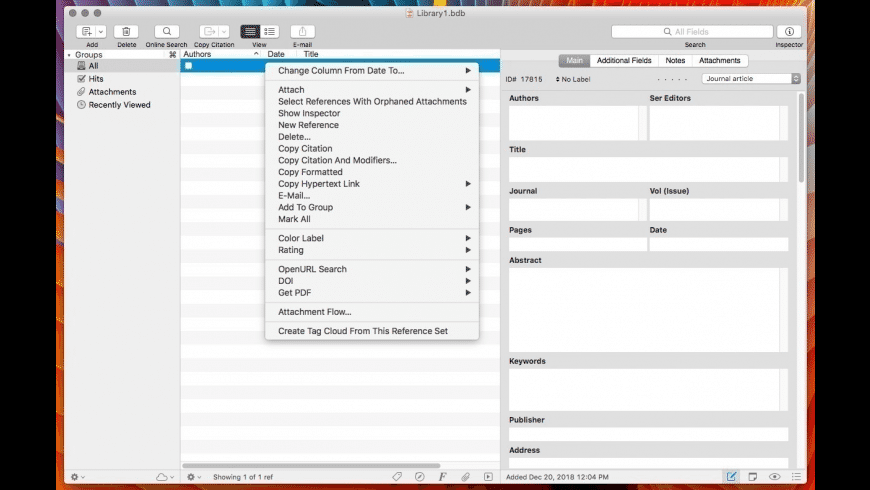Toggle the edit pane icon at bottom right
The image size is (870, 490).
click(x=731, y=477)
